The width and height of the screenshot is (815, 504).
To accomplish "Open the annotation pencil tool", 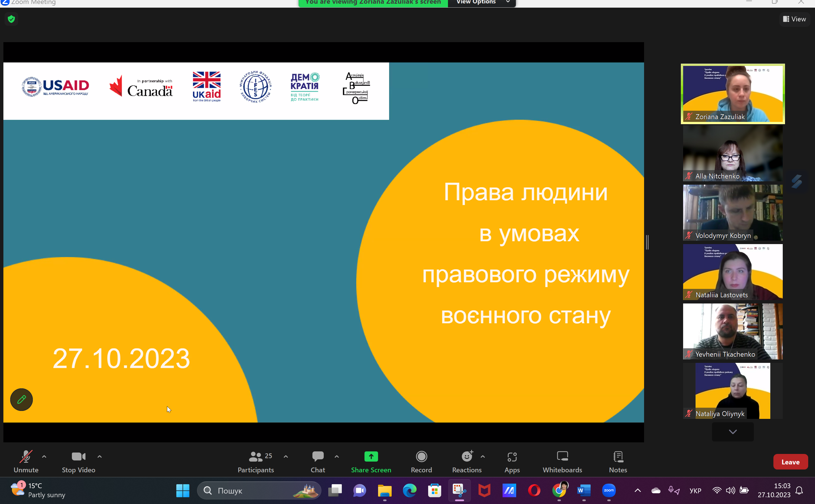I will click(x=21, y=399).
